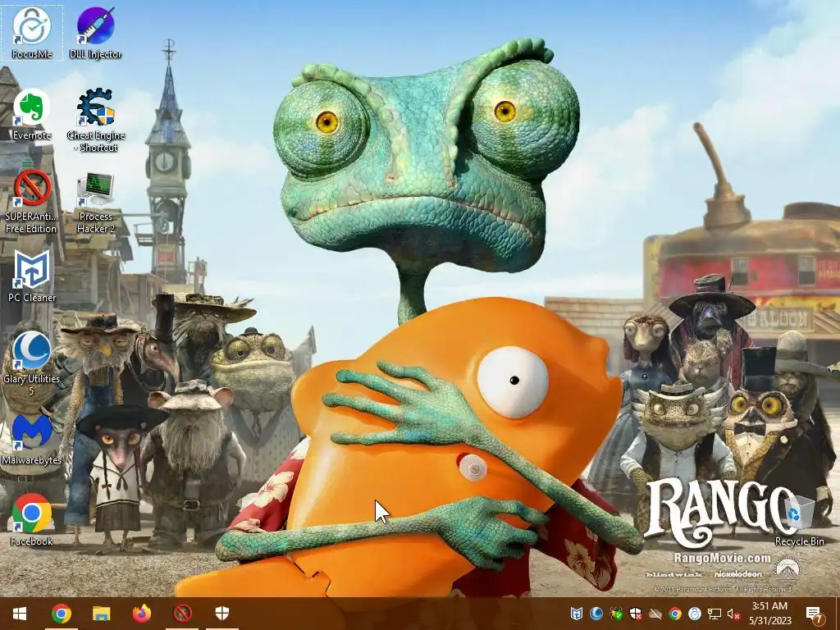This screenshot has width=840, height=630.
Task: Select the Facebook Chrome shortcut on desktop
Action: [x=32, y=519]
